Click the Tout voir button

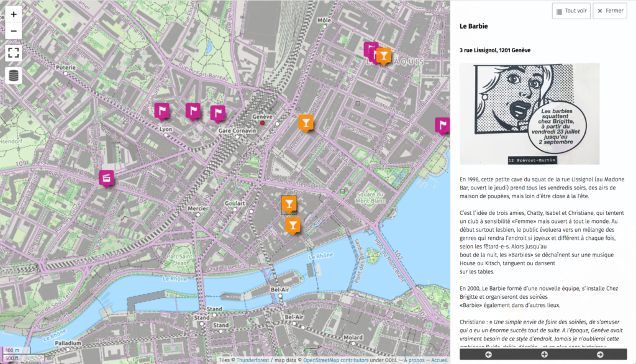571,11
